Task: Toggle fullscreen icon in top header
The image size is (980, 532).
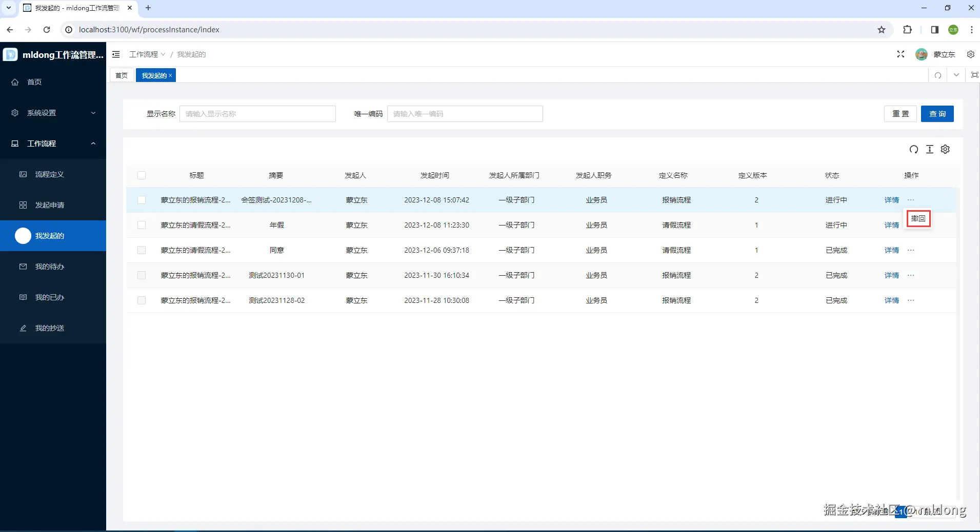Action: [901, 54]
